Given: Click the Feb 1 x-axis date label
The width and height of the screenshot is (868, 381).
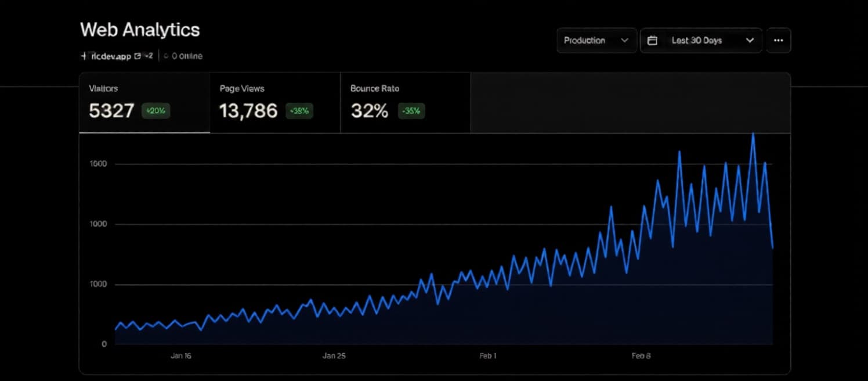Looking at the screenshot, I should pos(487,355).
